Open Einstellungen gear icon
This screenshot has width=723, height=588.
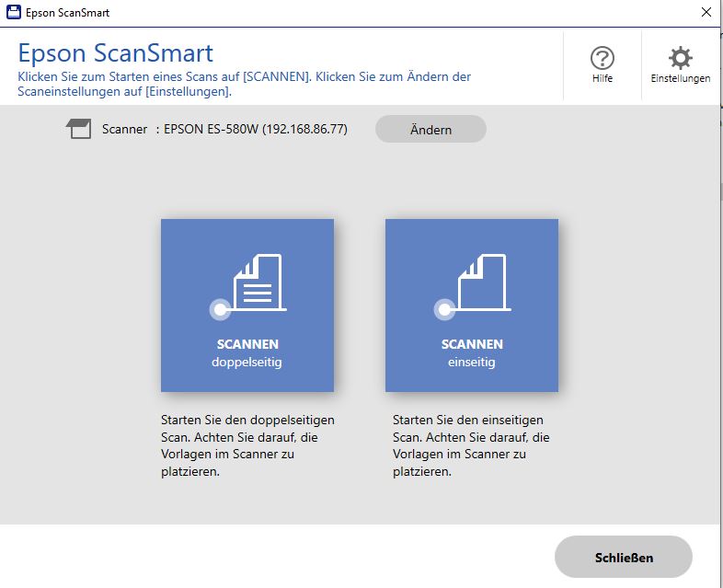(680, 65)
